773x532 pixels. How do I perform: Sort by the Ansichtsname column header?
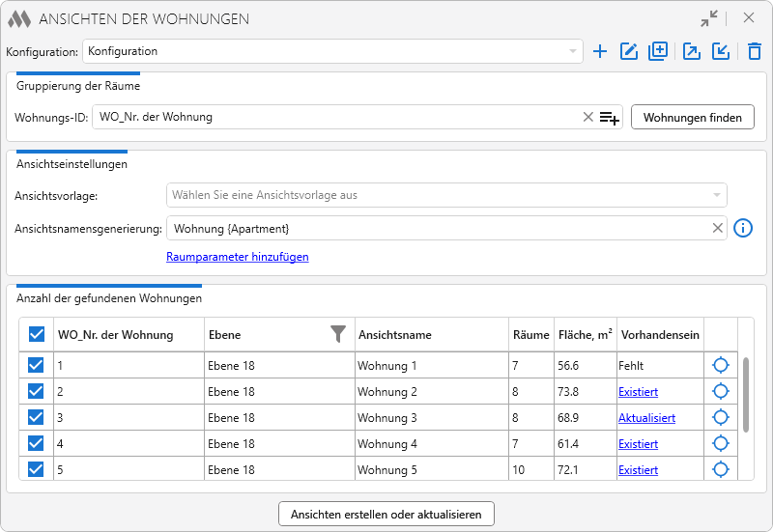tap(395, 335)
